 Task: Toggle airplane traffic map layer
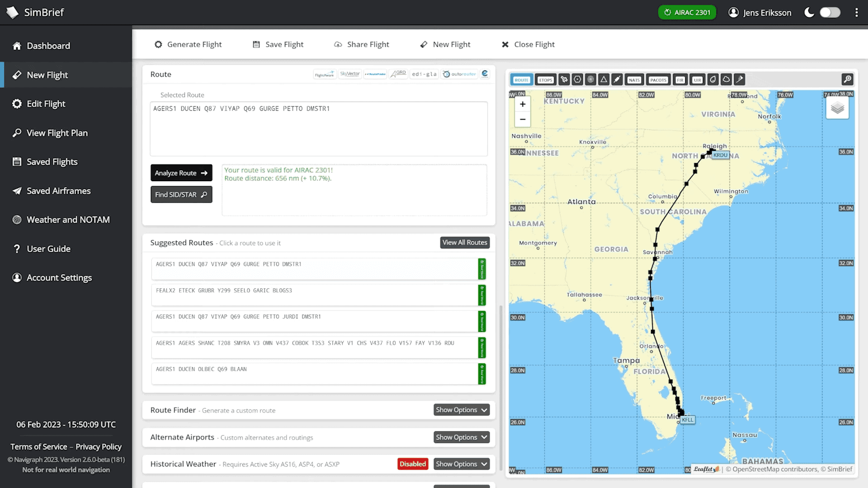click(564, 80)
